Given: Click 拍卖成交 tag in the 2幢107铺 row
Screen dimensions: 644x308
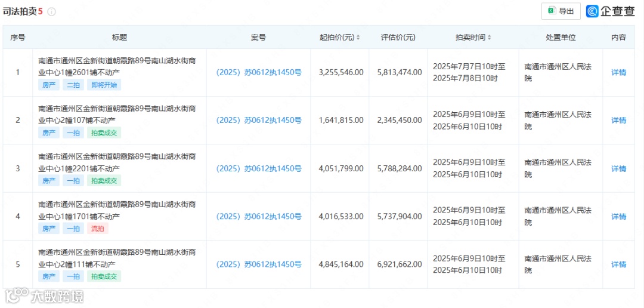Looking at the screenshot, I should point(104,133).
